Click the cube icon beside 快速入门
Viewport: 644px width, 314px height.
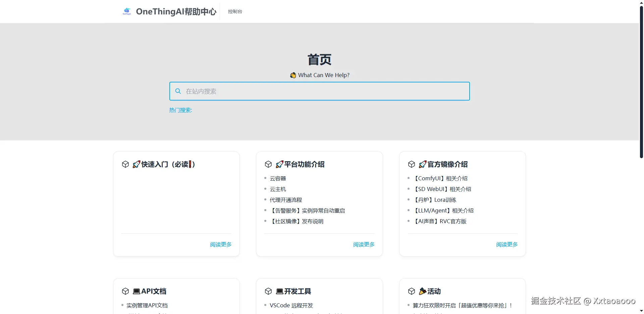tap(125, 164)
